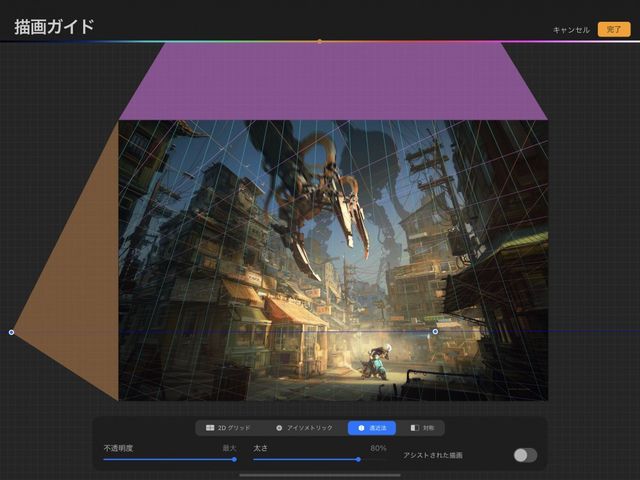This screenshot has width=640, height=480.
Task: Confirm with the orange 完了 button
Action: [x=614, y=29]
